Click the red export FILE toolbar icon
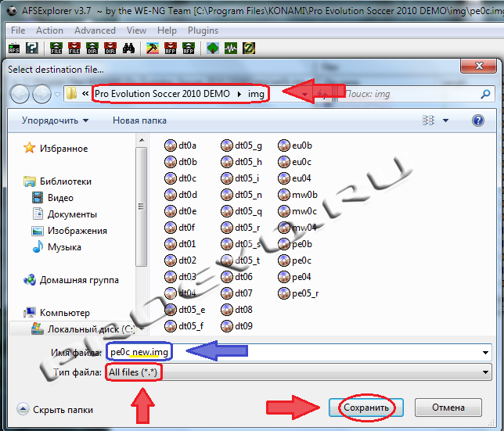This screenshot has width=504, height=431. [x=74, y=48]
